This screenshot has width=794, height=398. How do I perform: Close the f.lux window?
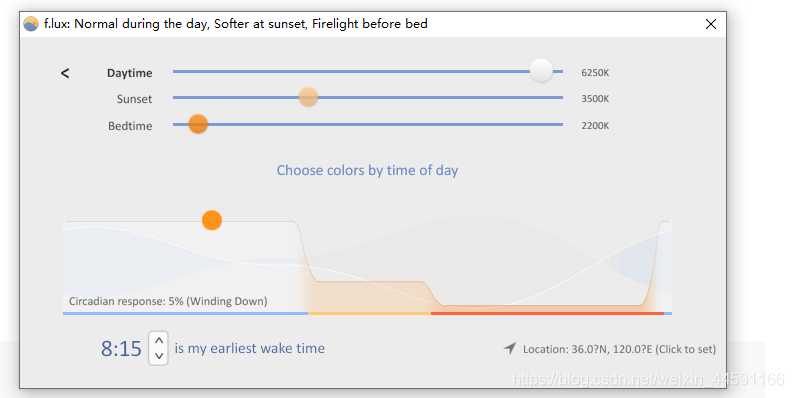[711, 24]
